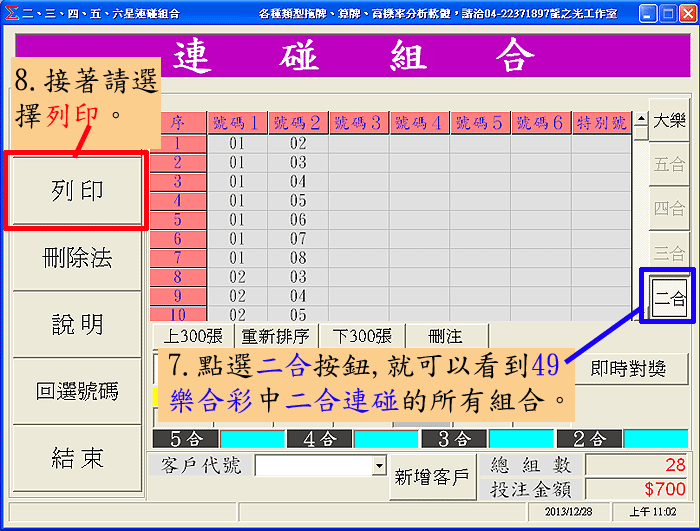Screen dimensions: 700x531
Task: Click inside the 客戶代號 combo box field
Action: pyautogui.click(x=312, y=466)
